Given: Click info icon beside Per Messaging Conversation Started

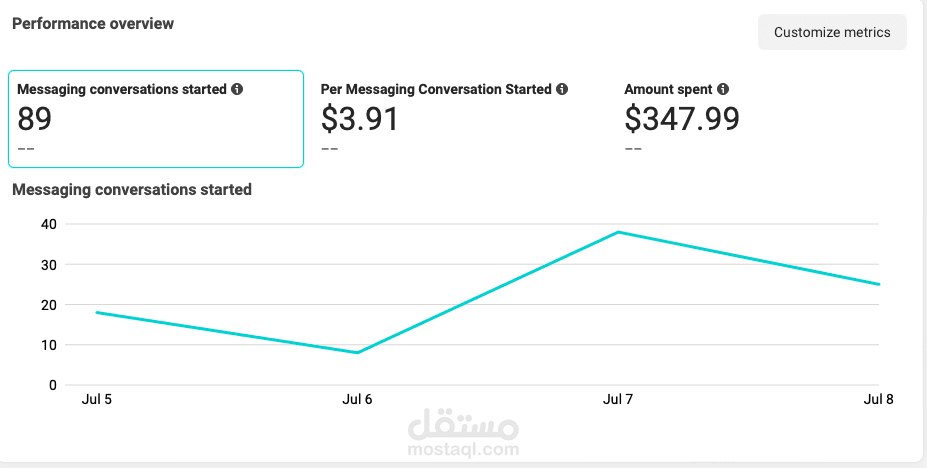Looking at the screenshot, I should 562,89.
